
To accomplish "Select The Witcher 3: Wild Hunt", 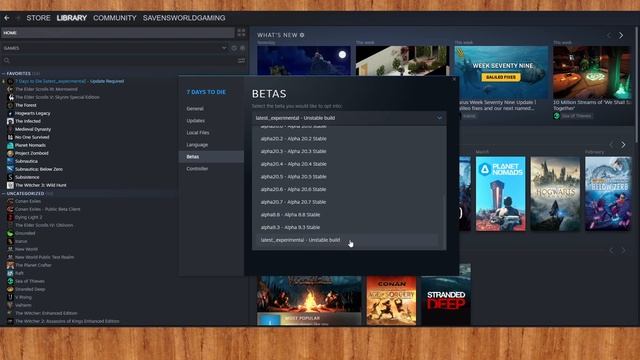I will coord(40,185).
